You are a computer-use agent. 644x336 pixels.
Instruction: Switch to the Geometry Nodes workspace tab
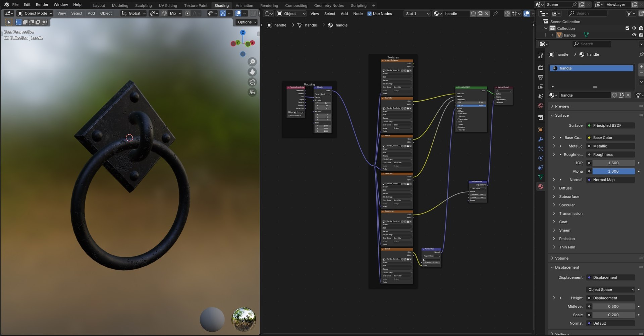tap(329, 5)
